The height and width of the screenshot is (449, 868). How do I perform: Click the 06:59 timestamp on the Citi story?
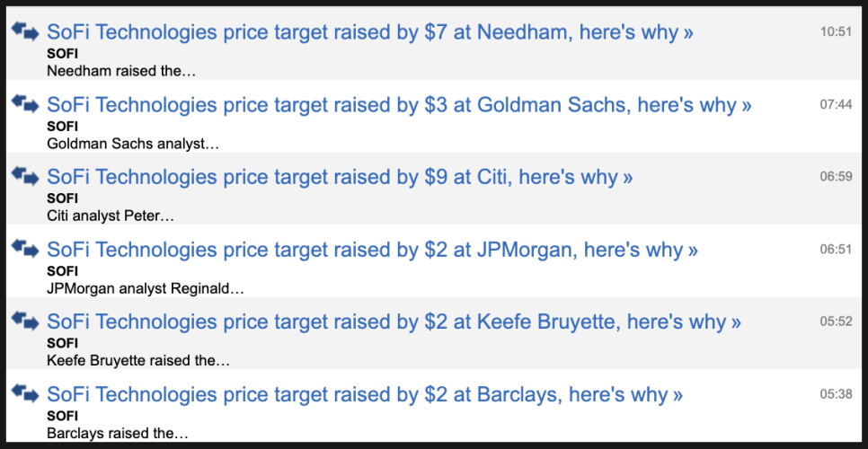coord(836,176)
